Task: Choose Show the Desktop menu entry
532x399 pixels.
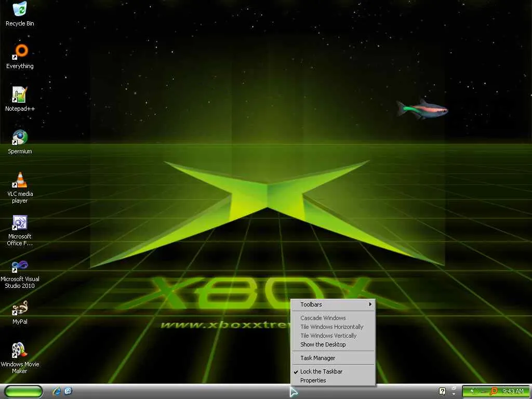Action: pyautogui.click(x=333, y=344)
